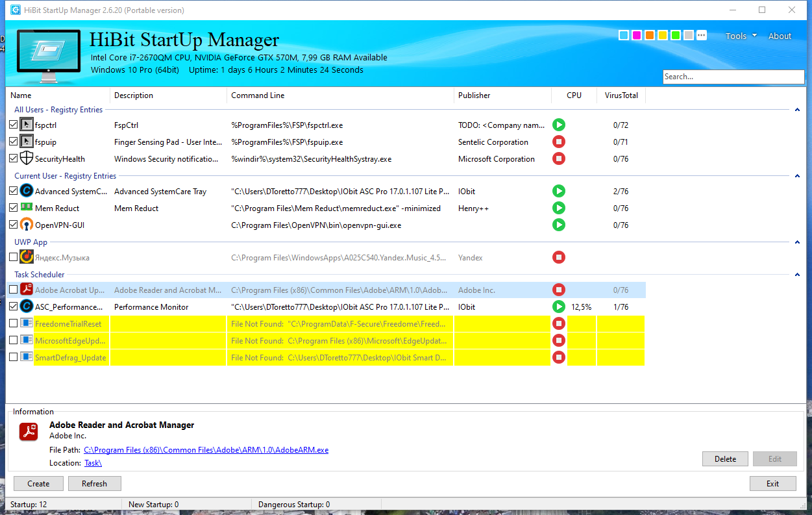
Task: Start the fspctrl entry via green play icon
Action: [558, 125]
